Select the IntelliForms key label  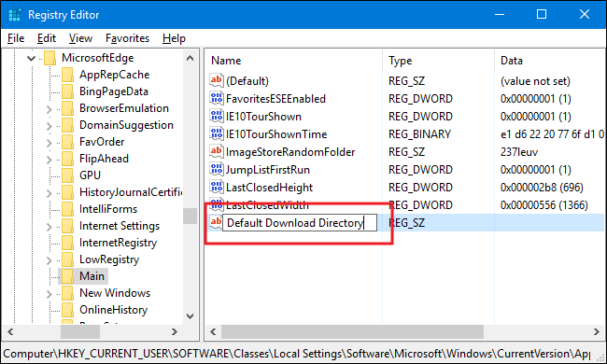(x=108, y=209)
